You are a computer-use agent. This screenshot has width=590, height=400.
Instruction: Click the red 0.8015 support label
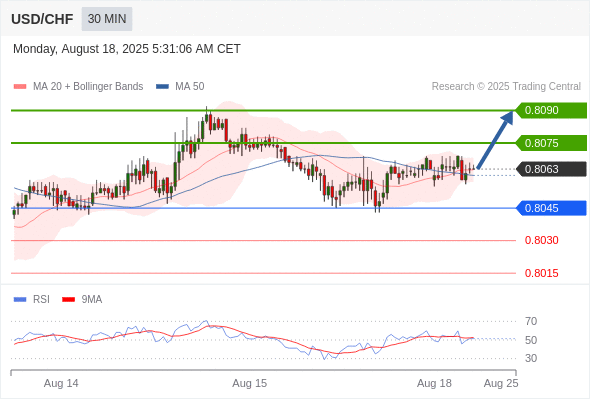tap(541, 273)
